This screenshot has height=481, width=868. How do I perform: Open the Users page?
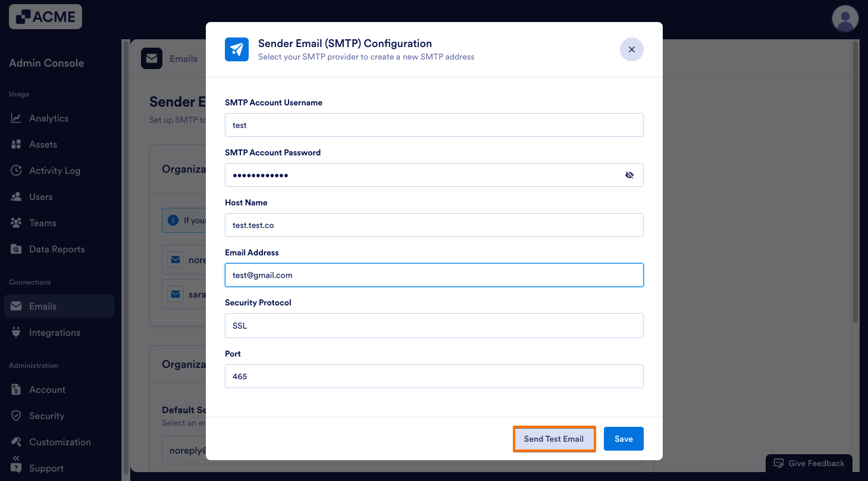tap(40, 196)
